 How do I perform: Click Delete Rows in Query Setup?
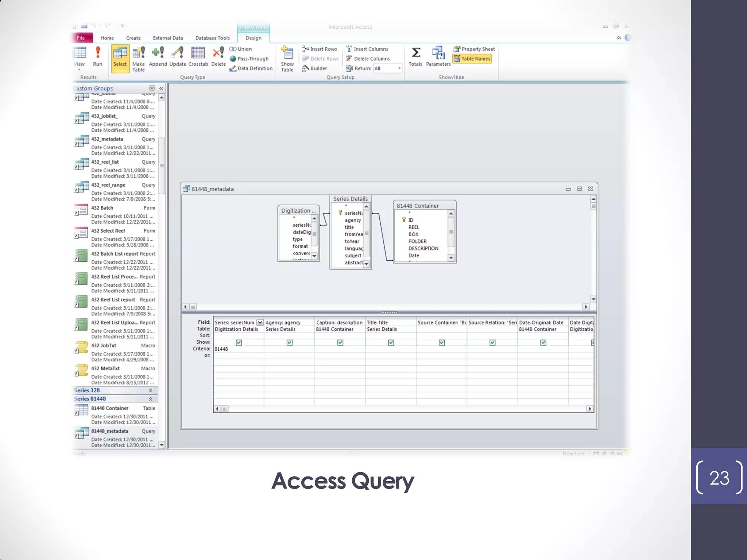(320, 59)
